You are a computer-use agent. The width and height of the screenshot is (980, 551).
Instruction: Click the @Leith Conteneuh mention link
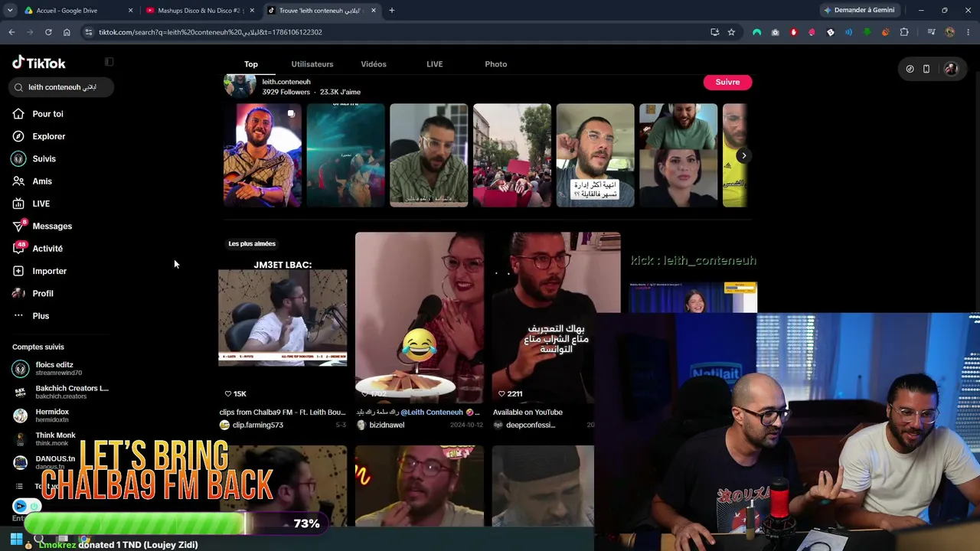(432, 412)
